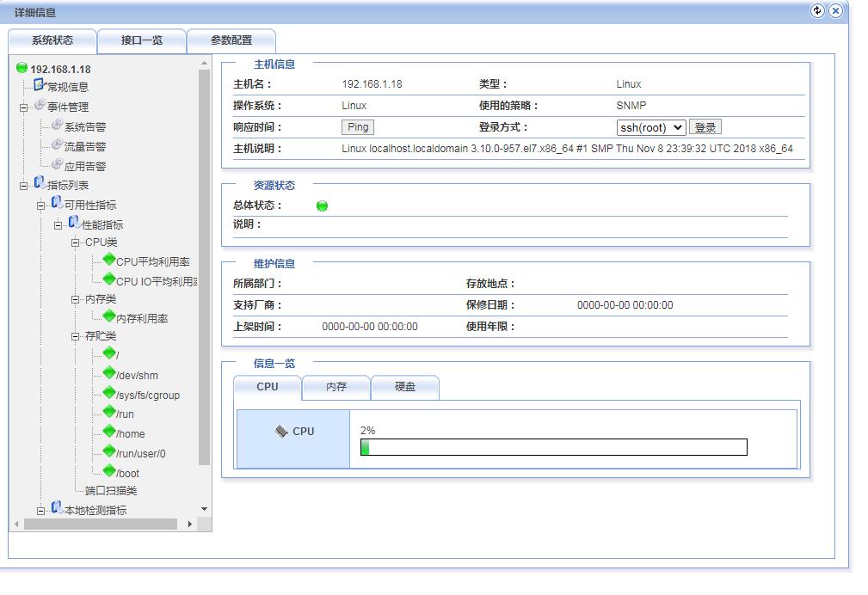This screenshot has height=595, width=868.
Task: Click the CPU usage progress bar
Action: [553, 447]
